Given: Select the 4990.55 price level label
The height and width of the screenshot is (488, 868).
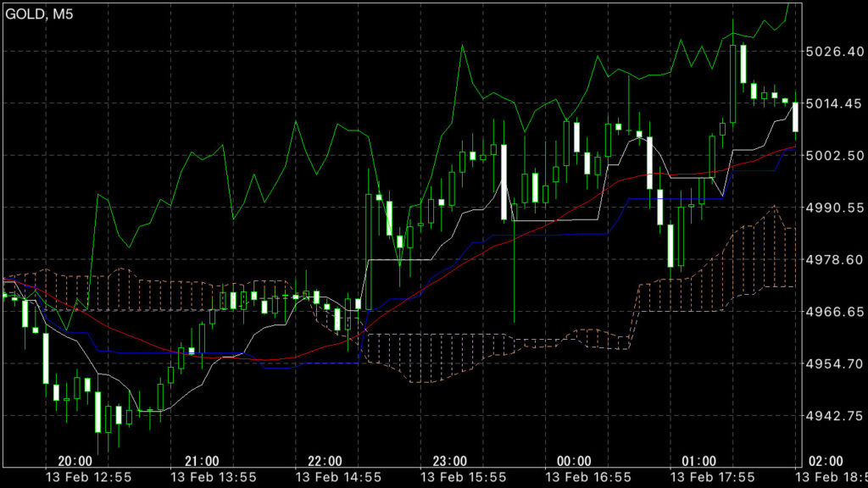Looking at the screenshot, I should click(x=835, y=208).
